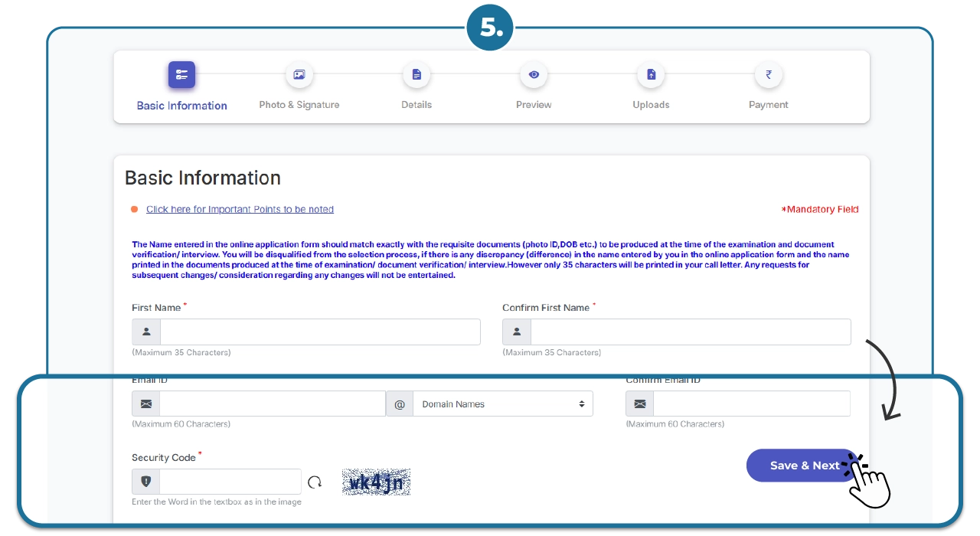Click the Save & Next button
980x536 pixels.
point(802,466)
